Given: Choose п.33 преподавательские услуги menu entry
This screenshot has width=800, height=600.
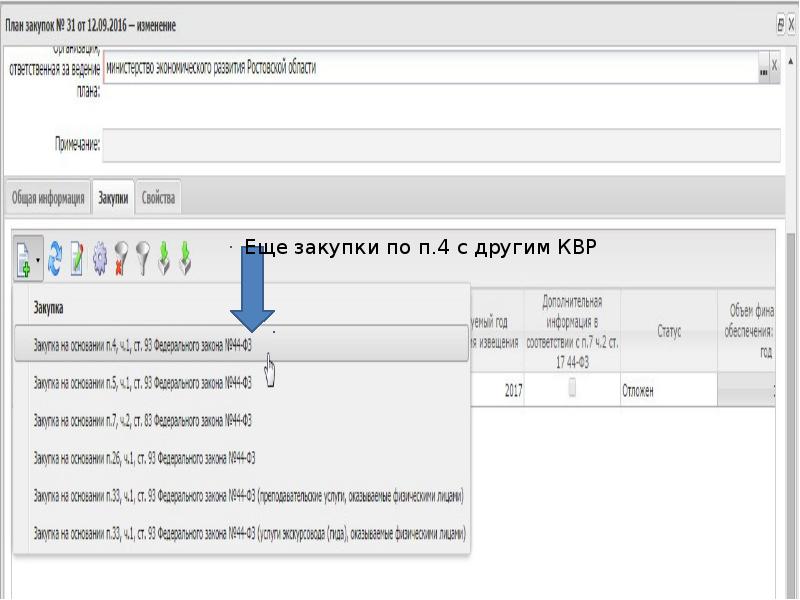Looking at the screenshot, I should pos(241,495).
